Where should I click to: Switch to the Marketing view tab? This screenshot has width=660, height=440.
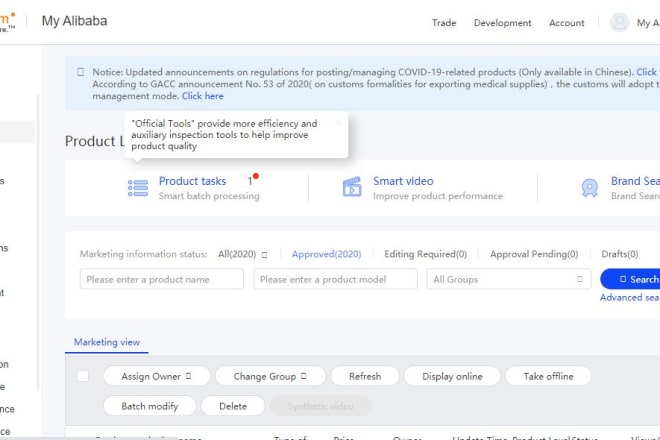(x=107, y=342)
